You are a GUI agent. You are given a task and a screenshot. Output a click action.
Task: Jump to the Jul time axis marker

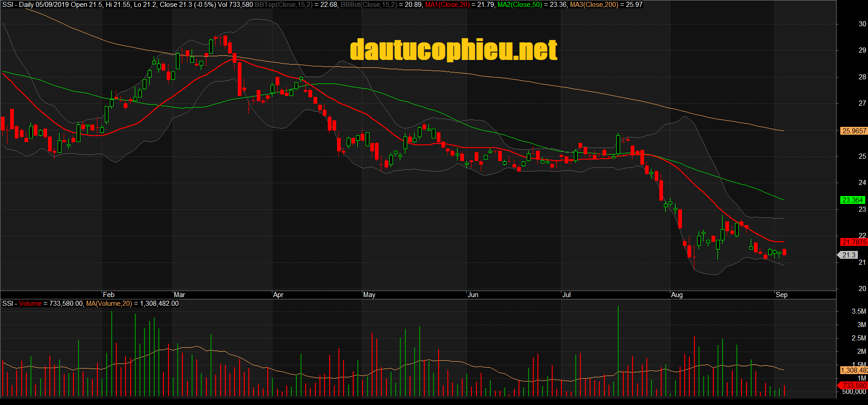[567, 295]
